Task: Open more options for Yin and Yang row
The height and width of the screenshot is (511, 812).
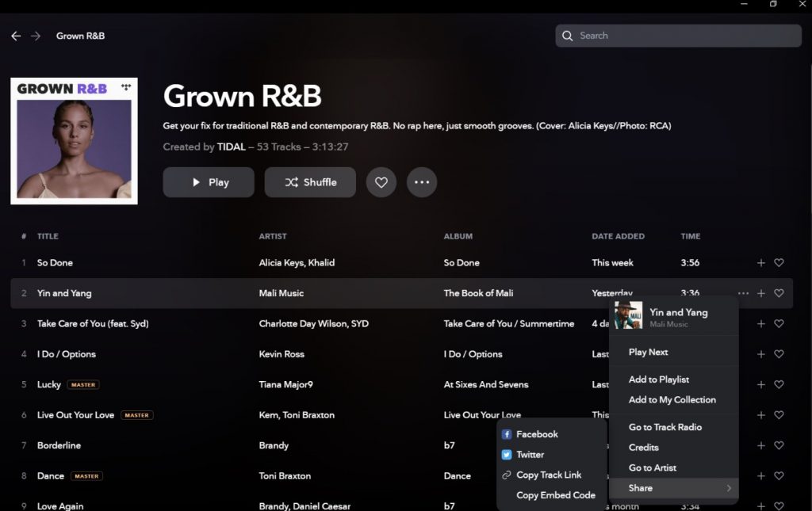Action: point(743,293)
